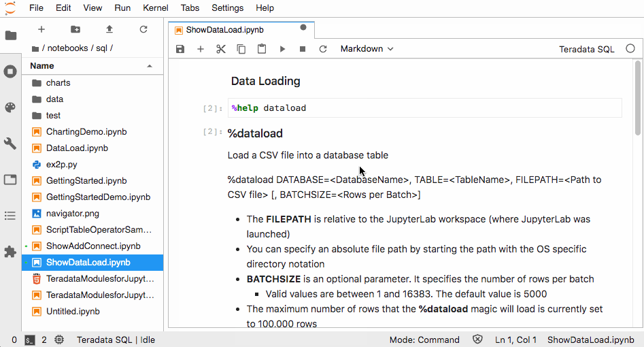Insert a cell below with plus icon
The width and height of the screenshot is (644, 347).
point(201,49)
